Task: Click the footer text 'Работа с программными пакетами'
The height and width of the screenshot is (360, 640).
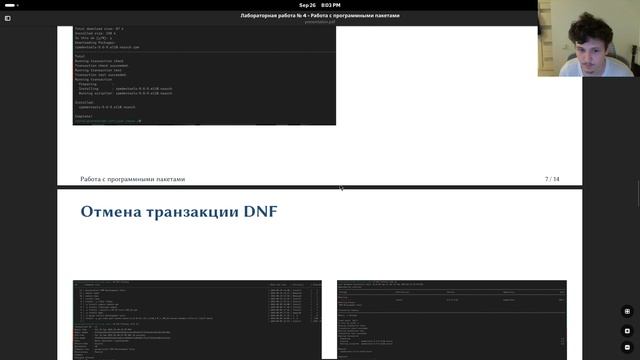Action: point(133,179)
